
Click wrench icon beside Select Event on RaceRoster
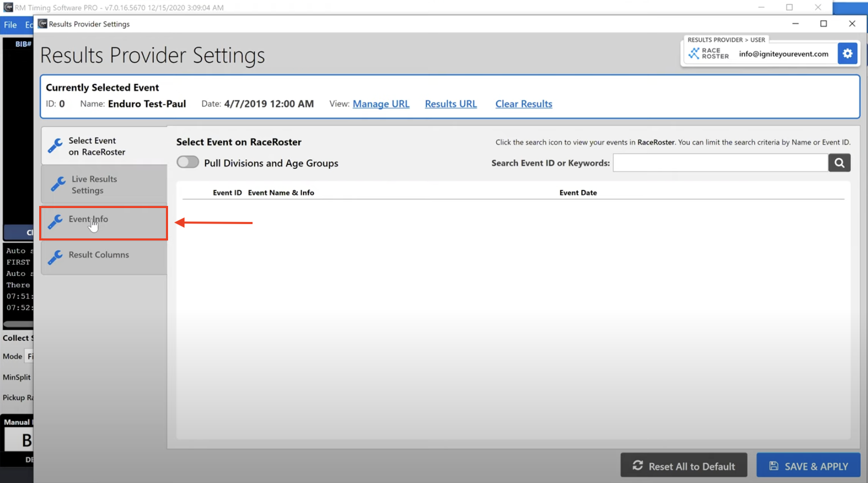click(56, 146)
